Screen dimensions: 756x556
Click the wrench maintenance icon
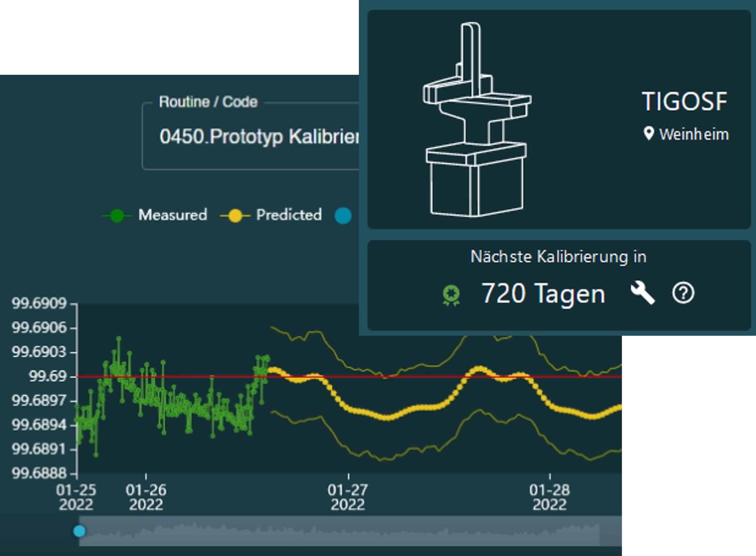click(x=643, y=293)
